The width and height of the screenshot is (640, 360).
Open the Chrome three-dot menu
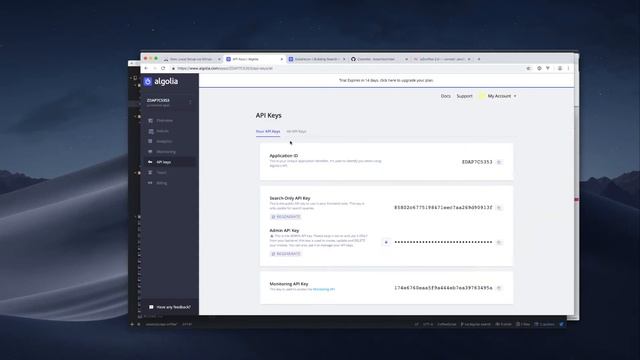point(568,68)
